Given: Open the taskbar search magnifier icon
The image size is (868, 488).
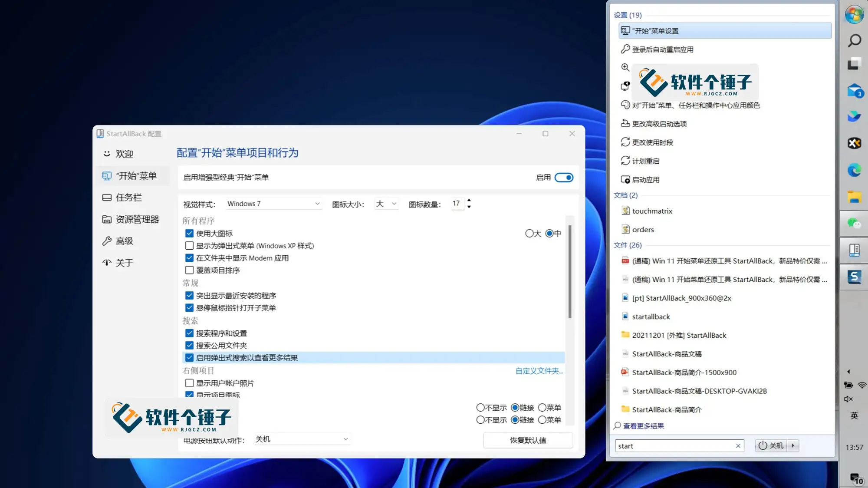Looking at the screenshot, I should tap(854, 40).
